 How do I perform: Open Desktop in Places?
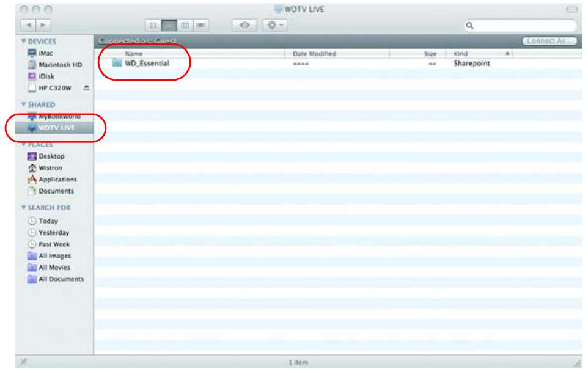[x=46, y=156]
